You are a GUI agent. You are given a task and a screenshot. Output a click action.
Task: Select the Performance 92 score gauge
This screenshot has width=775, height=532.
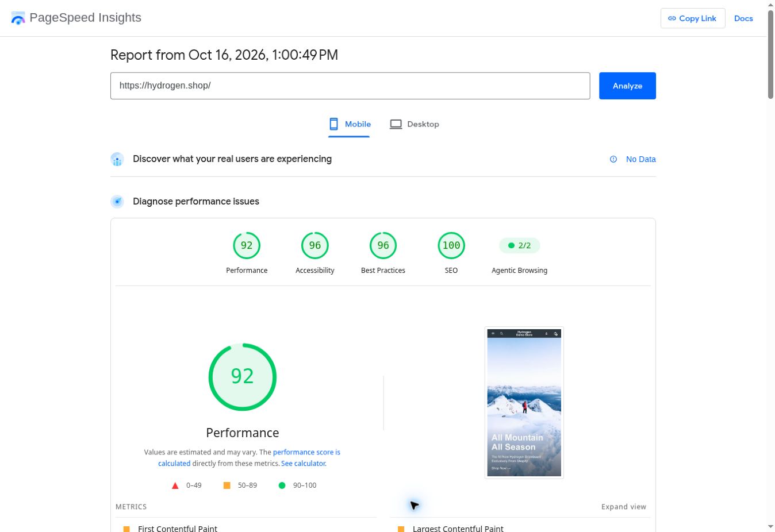click(247, 245)
